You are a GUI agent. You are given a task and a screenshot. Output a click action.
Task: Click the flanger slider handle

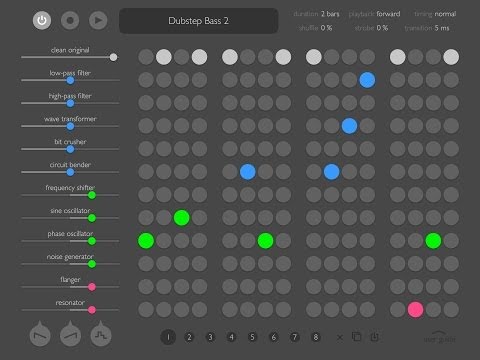92,287
